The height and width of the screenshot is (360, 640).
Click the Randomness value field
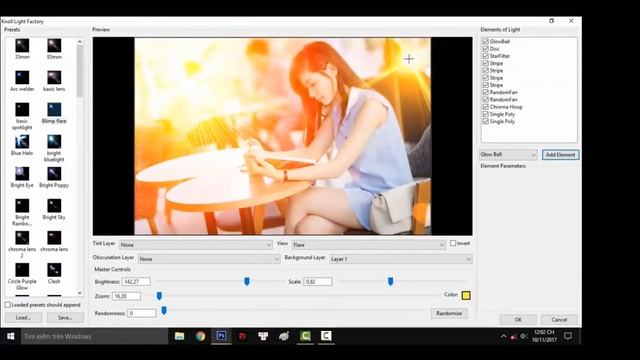(x=142, y=313)
